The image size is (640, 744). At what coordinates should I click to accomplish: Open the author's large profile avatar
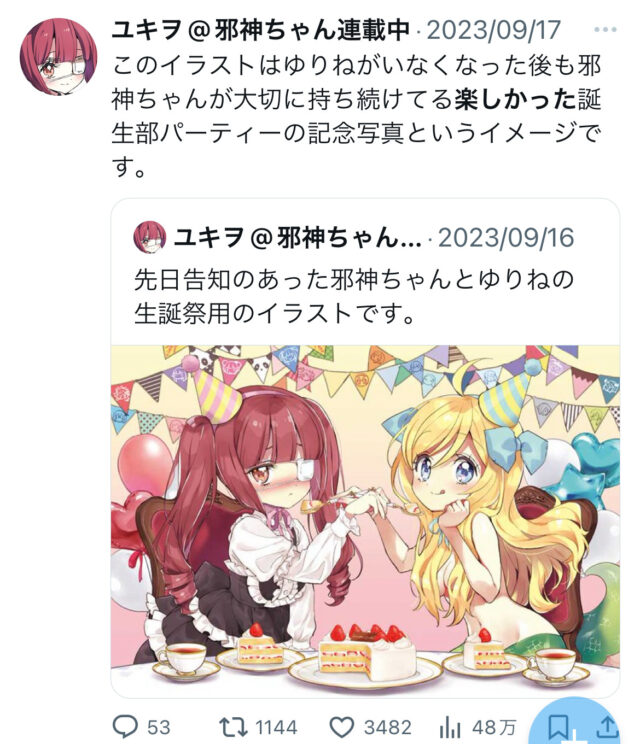coord(58,57)
